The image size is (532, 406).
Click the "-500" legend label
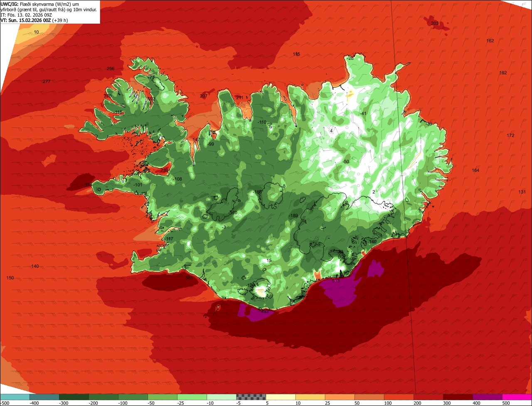[5, 403]
